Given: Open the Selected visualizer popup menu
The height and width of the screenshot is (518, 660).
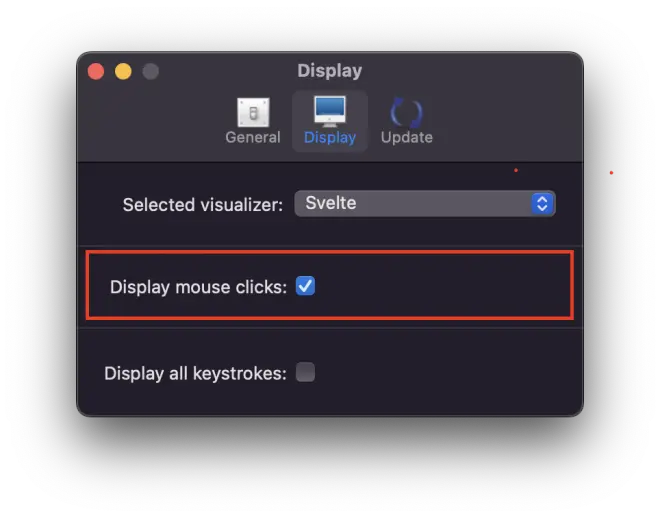Looking at the screenshot, I should [425, 204].
